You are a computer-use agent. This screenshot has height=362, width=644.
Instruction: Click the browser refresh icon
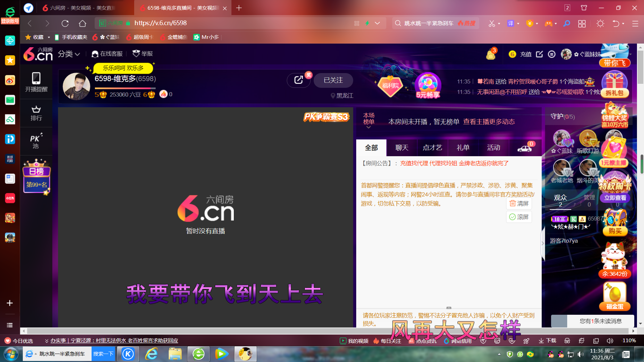pyautogui.click(x=65, y=23)
